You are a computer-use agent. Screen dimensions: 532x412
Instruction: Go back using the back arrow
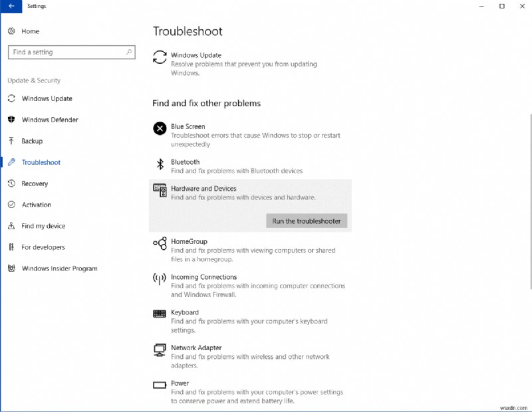[11, 6]
